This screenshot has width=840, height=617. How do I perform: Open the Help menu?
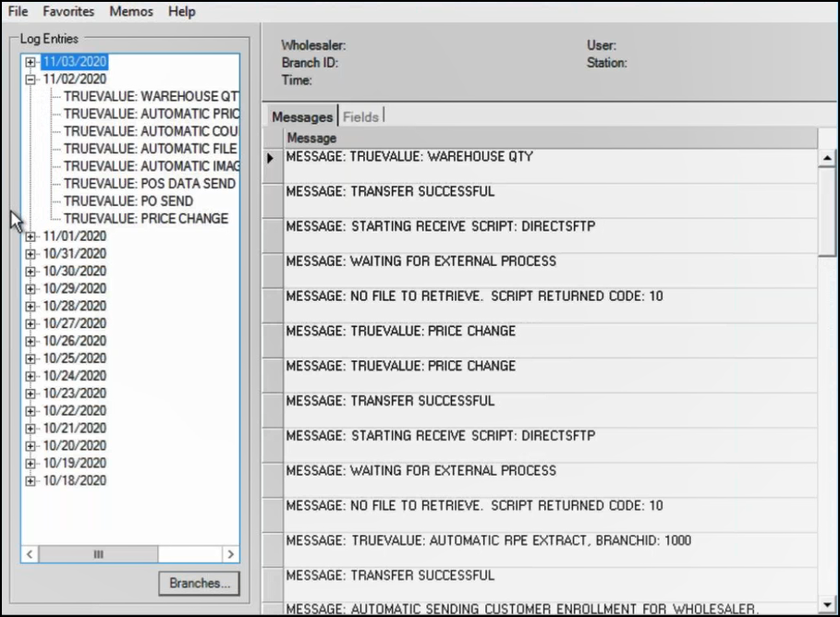(182, 12)
